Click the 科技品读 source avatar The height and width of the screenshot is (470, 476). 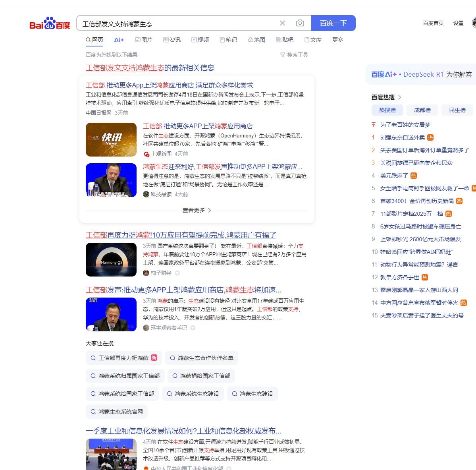146,194
